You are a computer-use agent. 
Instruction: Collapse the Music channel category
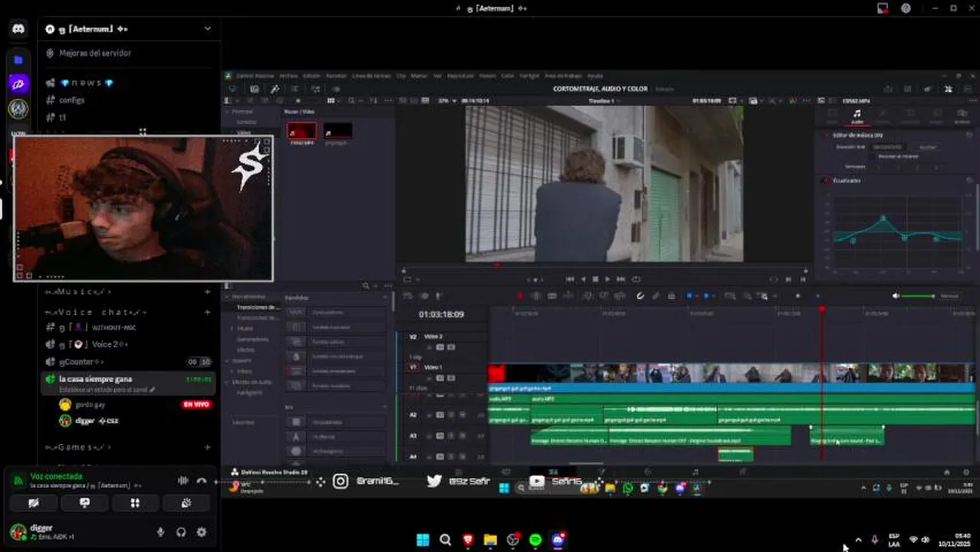[x=78, y=292]
